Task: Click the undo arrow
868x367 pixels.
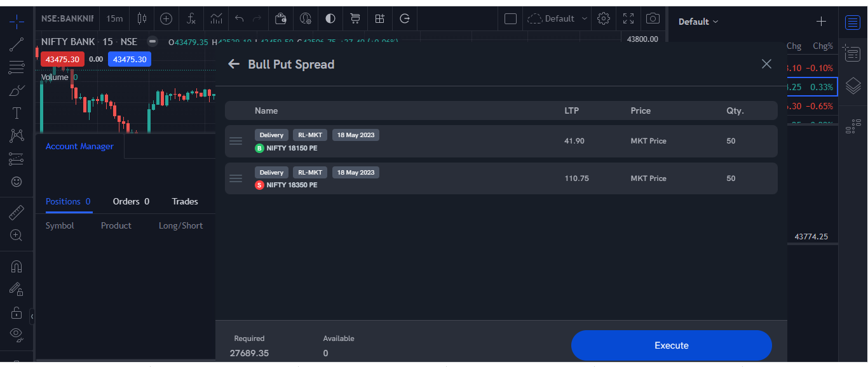Action: (x=240, y=18)
